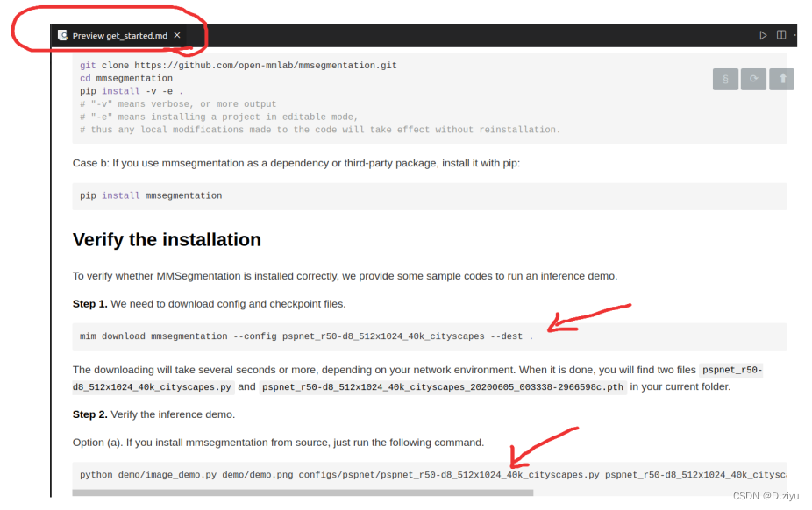Click the 'Option (a).' paragraph
The width and height of the screenshot is (812, 510).
(279, 443)
